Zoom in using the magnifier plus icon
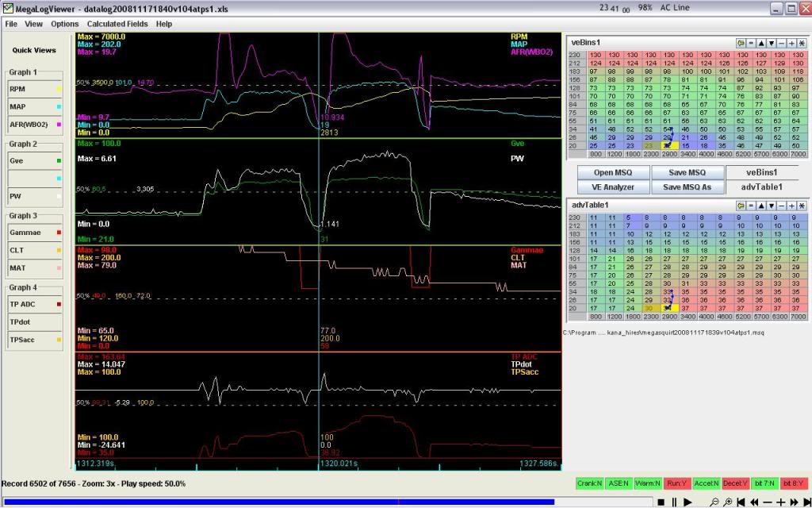 pos(728,501)
